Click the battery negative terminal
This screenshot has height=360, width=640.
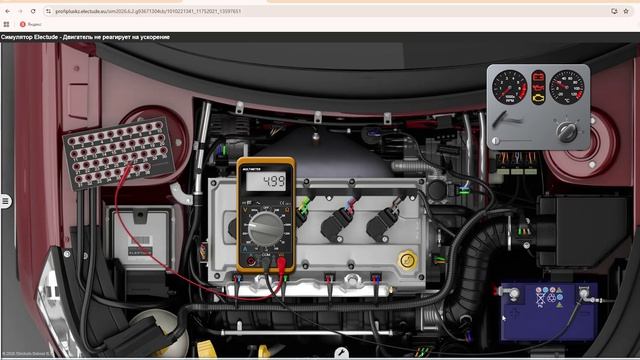[584, 293]
